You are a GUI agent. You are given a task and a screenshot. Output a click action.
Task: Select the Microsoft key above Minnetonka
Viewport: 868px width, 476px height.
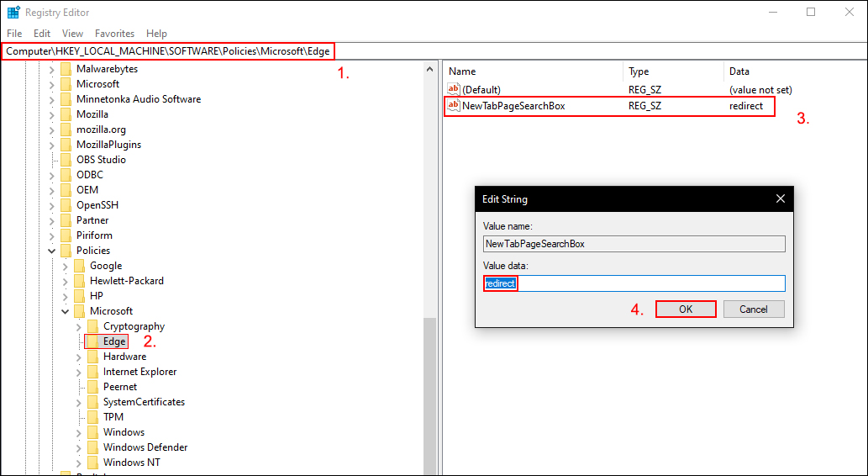(x=98, y=84)
